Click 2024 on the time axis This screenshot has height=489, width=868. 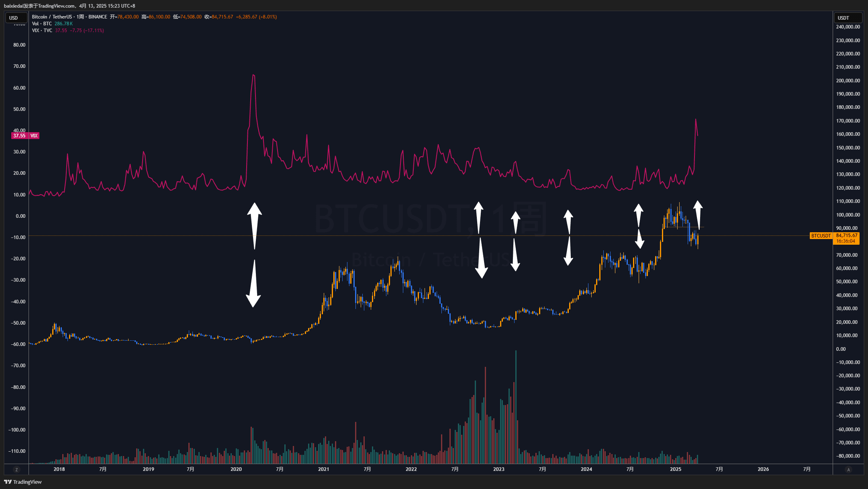pyautogui.click(x=586, y=469)
